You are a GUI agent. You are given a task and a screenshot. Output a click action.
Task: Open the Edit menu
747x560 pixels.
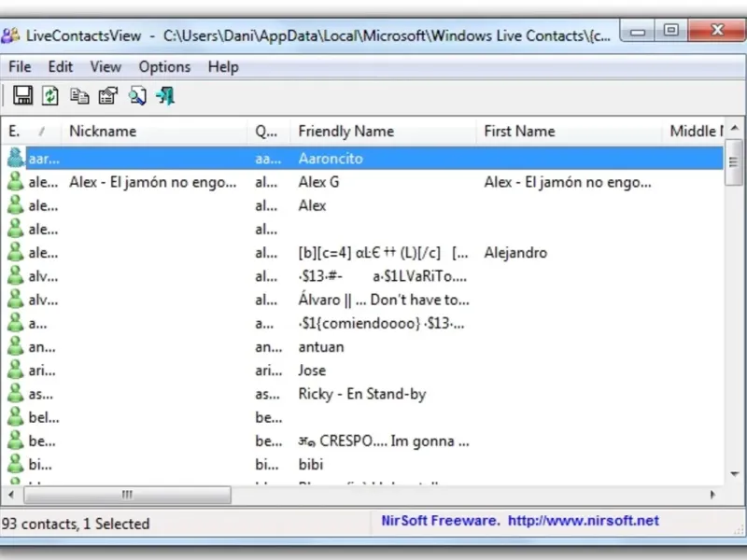pos(61,67)
